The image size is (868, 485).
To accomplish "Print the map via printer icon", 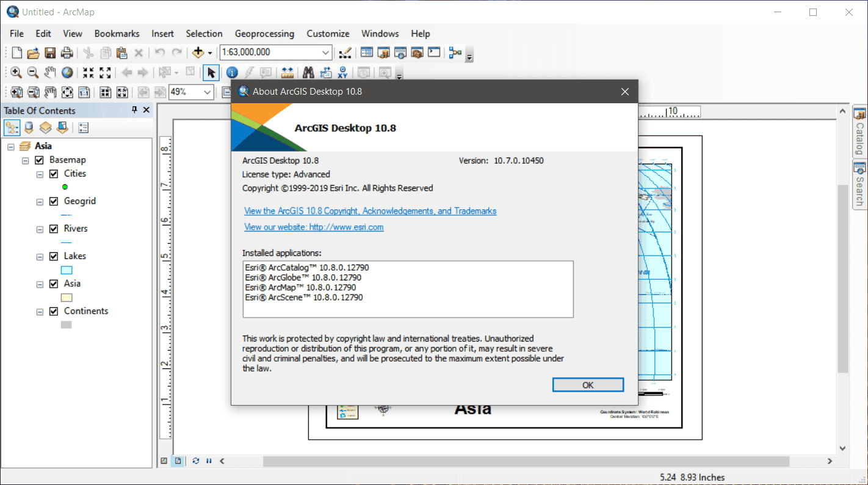I will click(x=67, y=53).
